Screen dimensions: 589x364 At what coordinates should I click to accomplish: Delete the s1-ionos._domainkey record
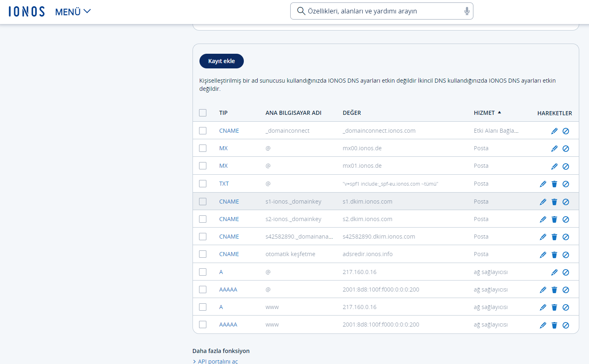(x=554, y=202)
